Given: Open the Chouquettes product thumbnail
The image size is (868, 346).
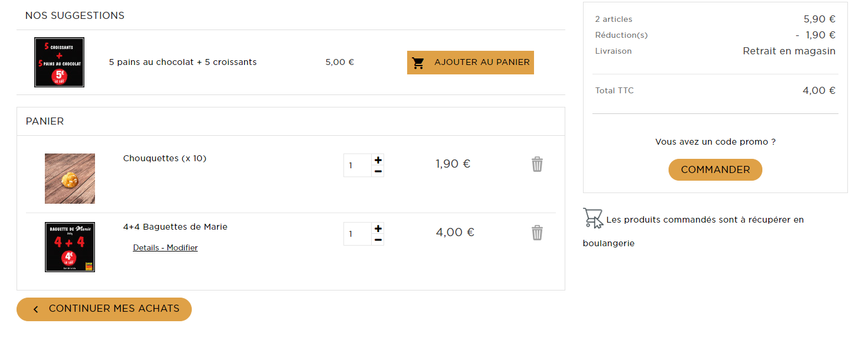Looking at the screenshot, I should (x=70, y=178).
